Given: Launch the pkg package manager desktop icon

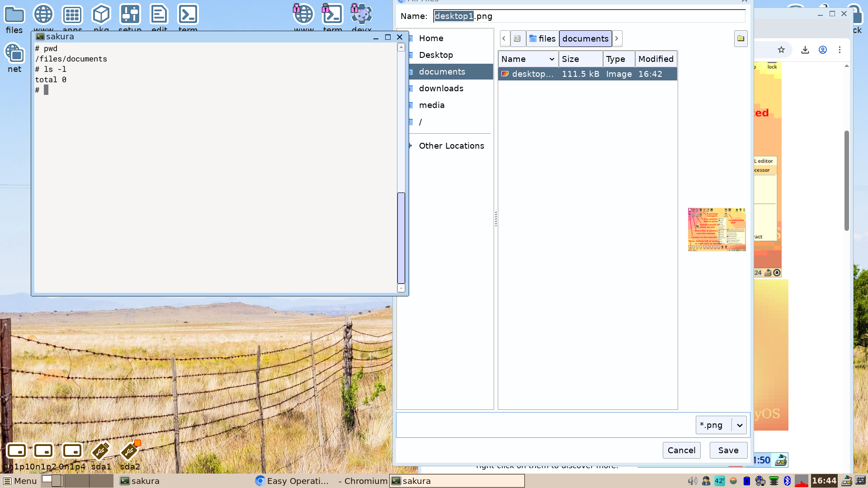Looking at the screenshot, I should pyautogui.click(x=101, y=17).
